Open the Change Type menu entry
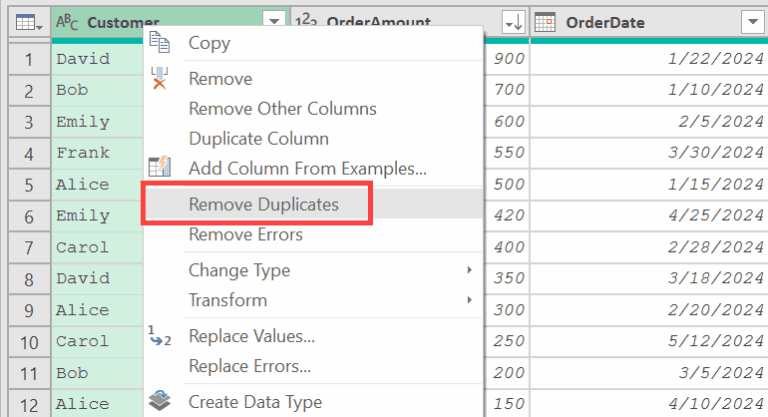768x417 pixels. tap(313, 270)
